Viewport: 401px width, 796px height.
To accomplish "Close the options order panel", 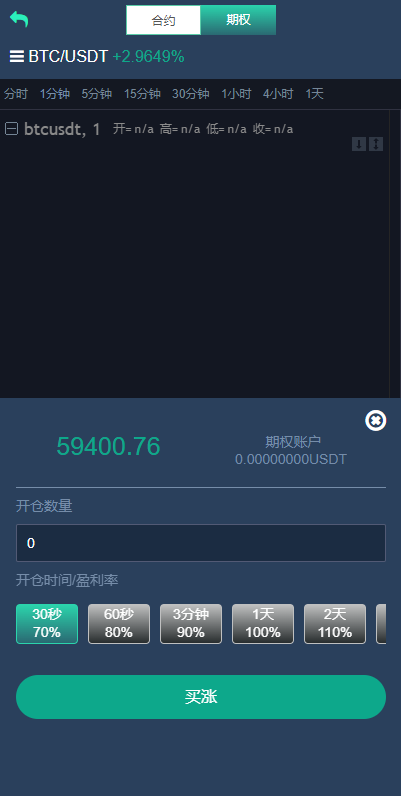I will click(x=376, y=420).
